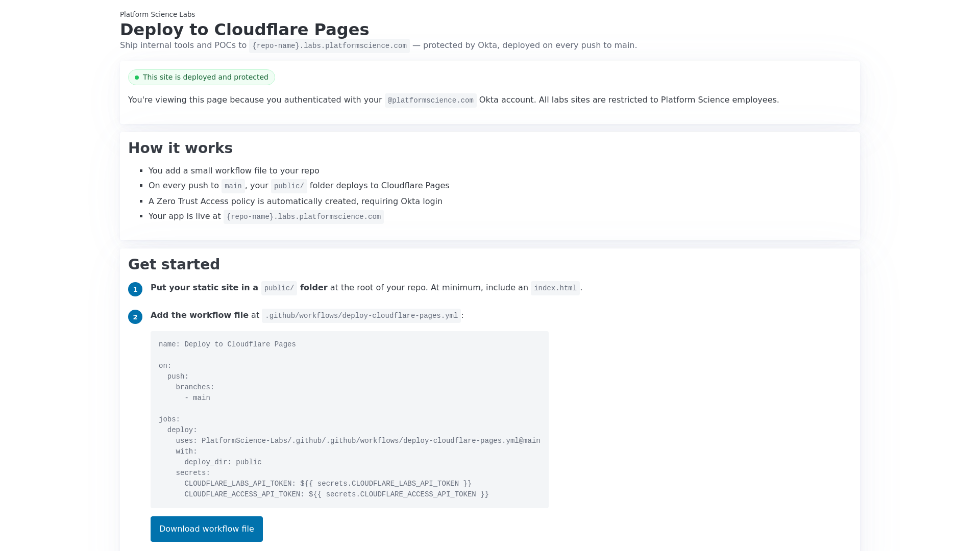Viewport: 980px width, 551px height.
Task: Click the 'Platform Science Labs' header text
Action: tap(157, 14)
